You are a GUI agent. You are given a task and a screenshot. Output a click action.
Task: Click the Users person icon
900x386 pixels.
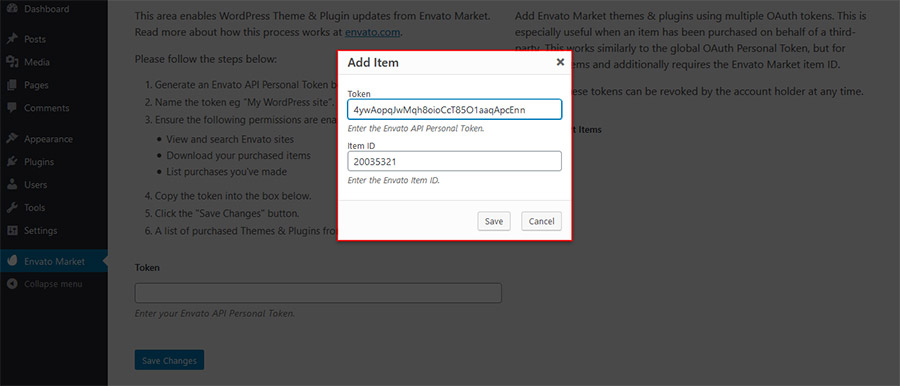click(x=11, y=184)
